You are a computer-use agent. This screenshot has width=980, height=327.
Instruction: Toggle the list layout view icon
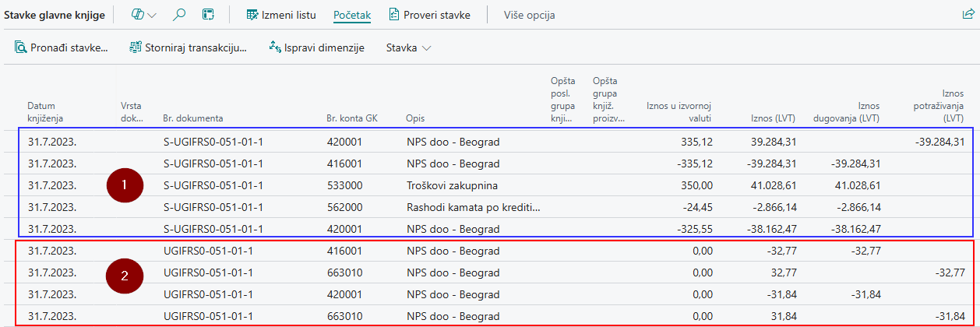pyautogui.click(x=208, y=15)
